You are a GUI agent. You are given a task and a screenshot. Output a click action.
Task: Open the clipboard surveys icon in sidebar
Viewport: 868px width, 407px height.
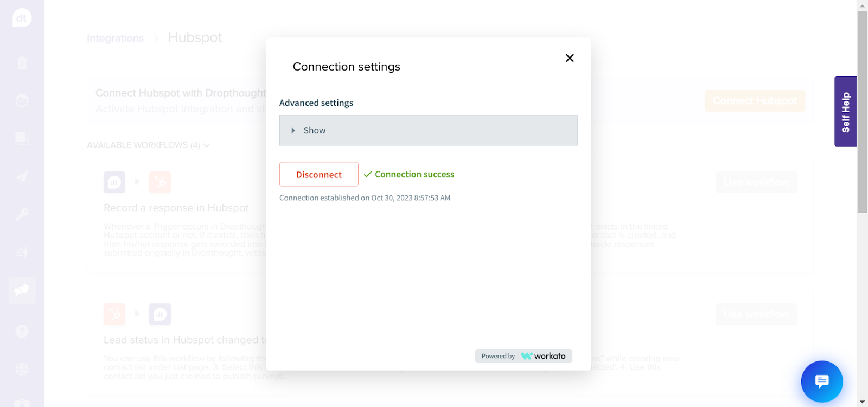tap(22, 63)
